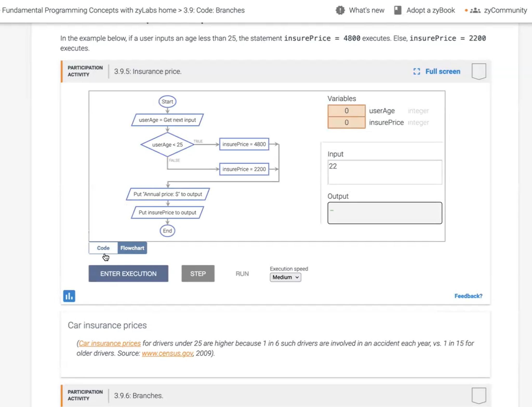
Task: Switch to the Code view tab
Action: 103,248
